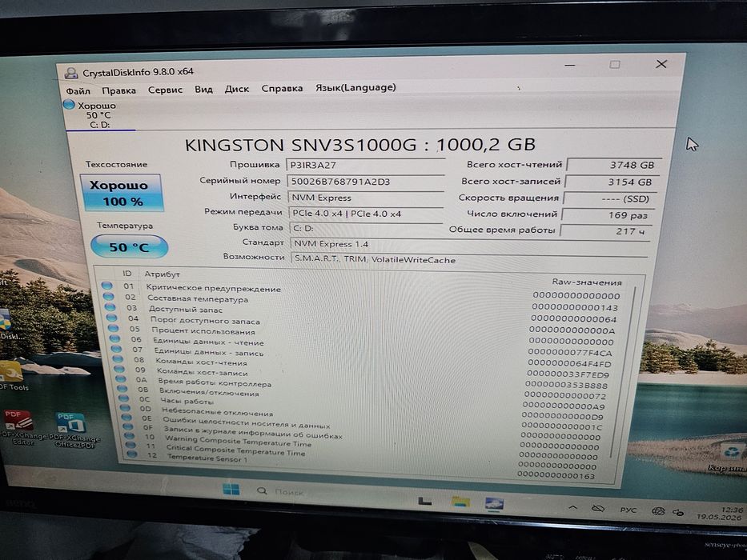This screenshot has height=560, width=747.
Task: Click the Режим передачи field PCIe 4.0 x4
Action: (366, 214)
